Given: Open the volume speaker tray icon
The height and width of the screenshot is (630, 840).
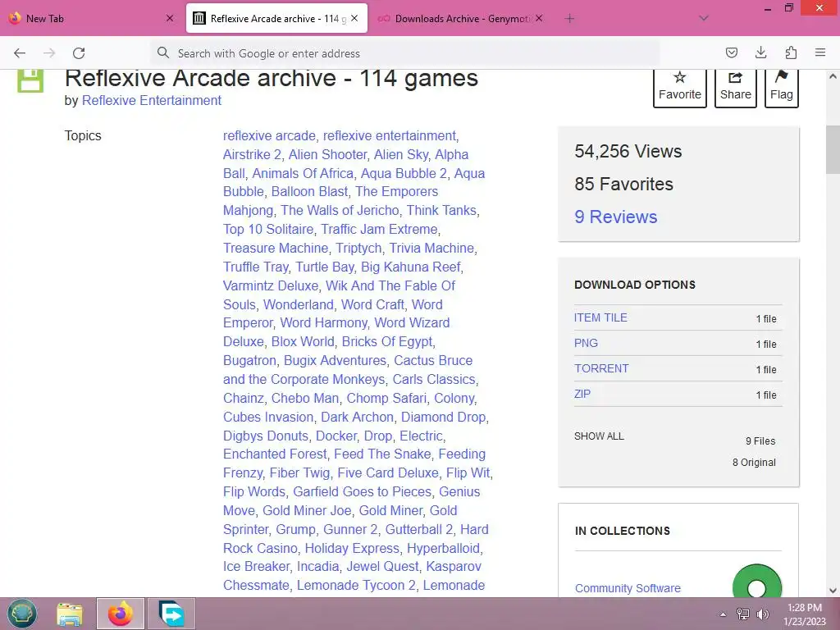Looking at the screenshot, I should [x=762, y=614].
